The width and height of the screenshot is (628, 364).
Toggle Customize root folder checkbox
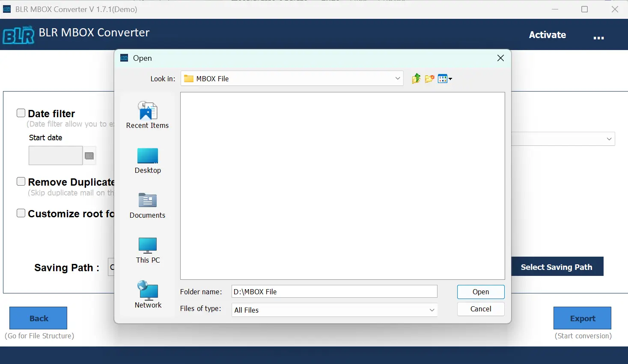[21, 213]
